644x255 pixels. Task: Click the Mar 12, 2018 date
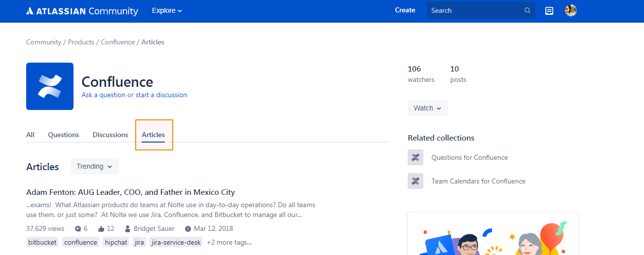(x=214, y=229)
